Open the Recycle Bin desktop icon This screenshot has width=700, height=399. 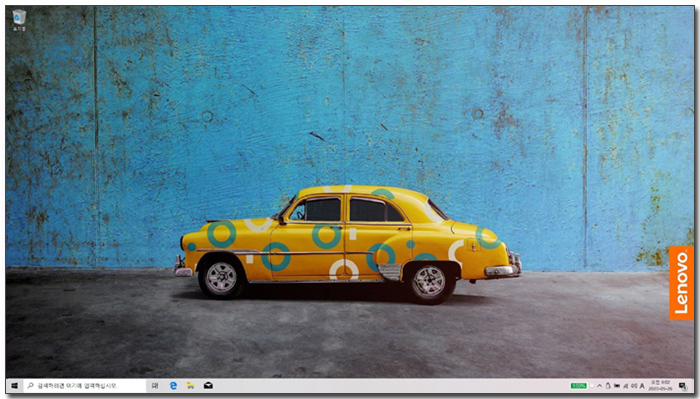point(19,20)
